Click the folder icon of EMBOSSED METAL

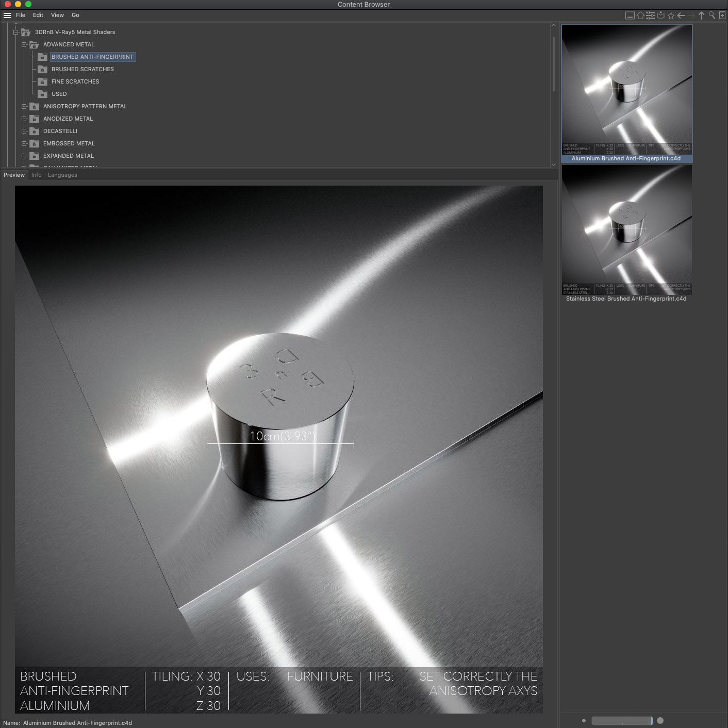click(34, 143)
